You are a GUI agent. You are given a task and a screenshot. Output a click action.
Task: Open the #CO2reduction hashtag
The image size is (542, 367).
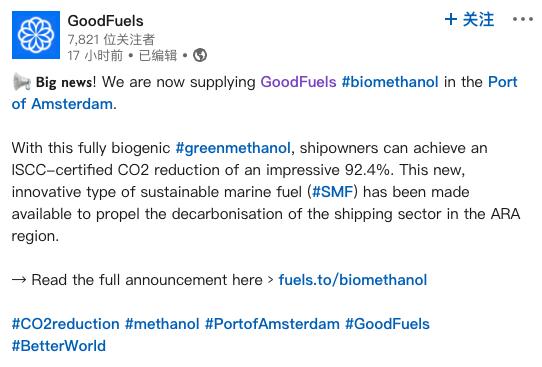[x=66, y=324]
